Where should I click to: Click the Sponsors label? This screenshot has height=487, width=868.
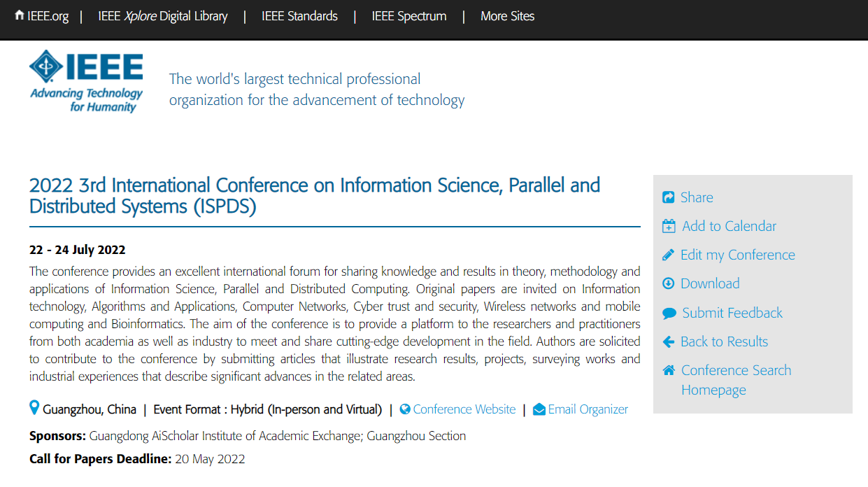pyautogui.click(x=58, y=436)
